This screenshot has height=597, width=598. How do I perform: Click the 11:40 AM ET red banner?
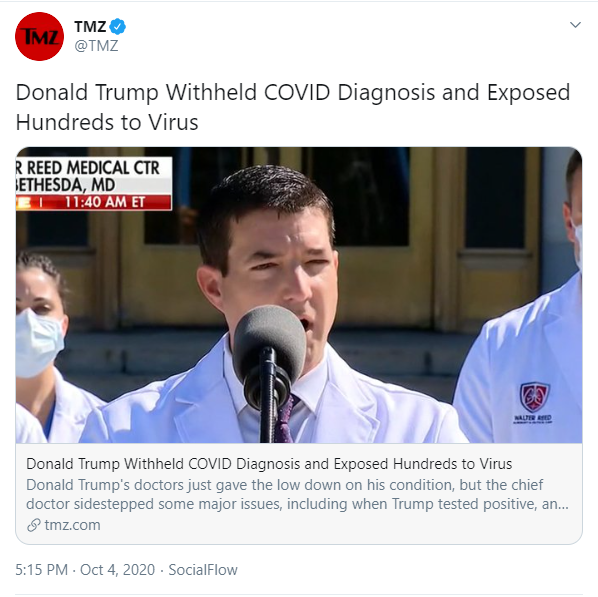pos(94,202)
